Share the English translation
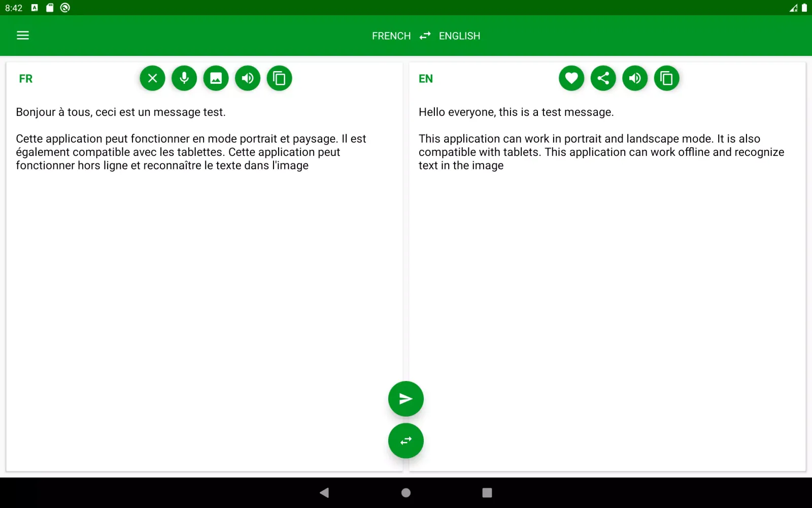Viewport: 812px width, 508px height. click(603, 78)
